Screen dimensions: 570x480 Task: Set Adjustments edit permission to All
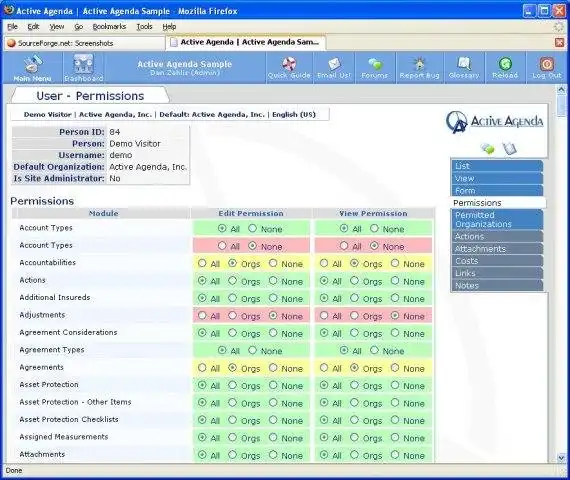click(202, 315)
